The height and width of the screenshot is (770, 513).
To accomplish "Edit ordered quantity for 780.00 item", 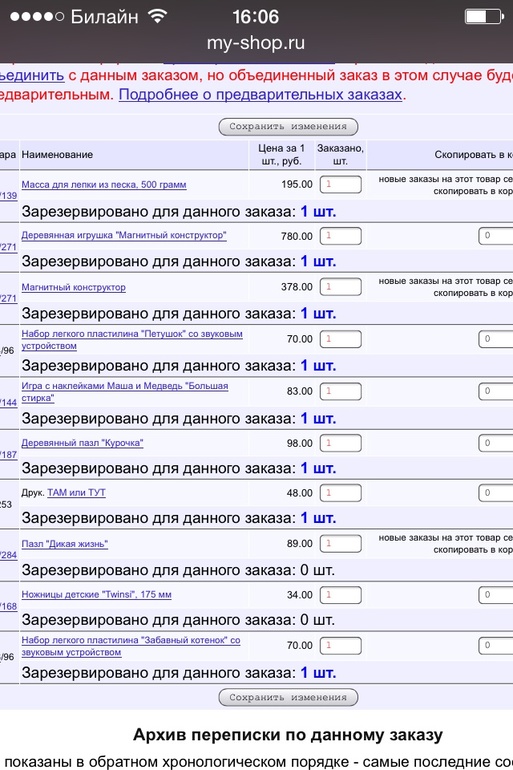I will [x=341, y=236].
